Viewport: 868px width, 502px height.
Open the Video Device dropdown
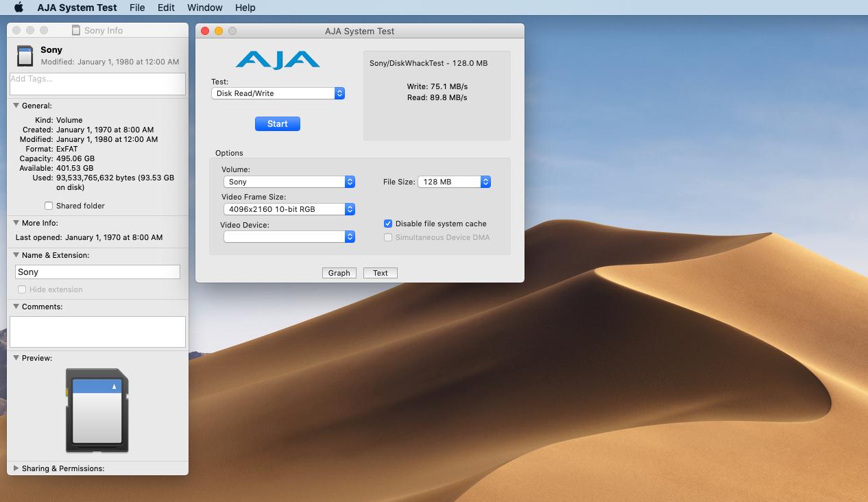pos(289,237)
